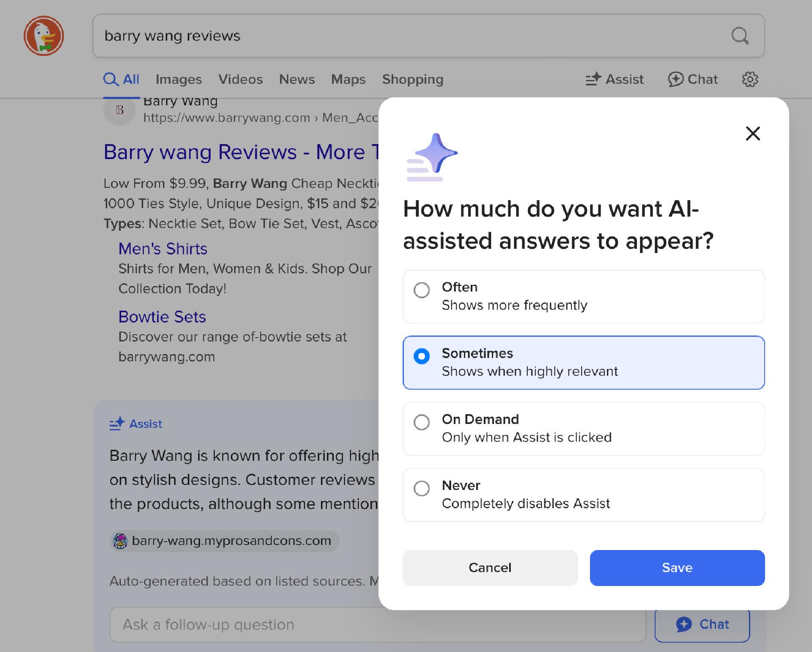Click the Assist label in the answer box
This screenshot has width=812, height=652.
[x=136, y=424]
